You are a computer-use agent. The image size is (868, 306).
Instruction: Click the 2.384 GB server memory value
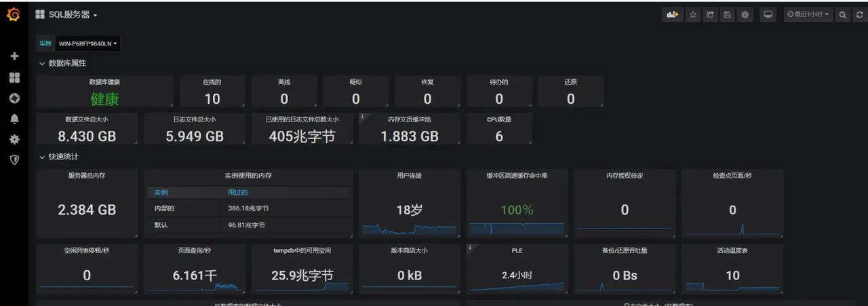point(87,210)
